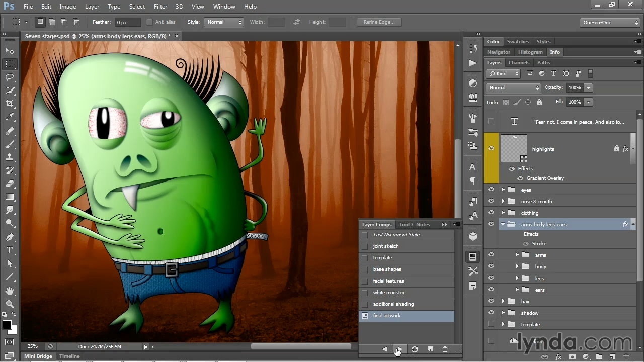This screenshot has width=644, height=362.
Task: Open the Filter menu
Action: 160,7
